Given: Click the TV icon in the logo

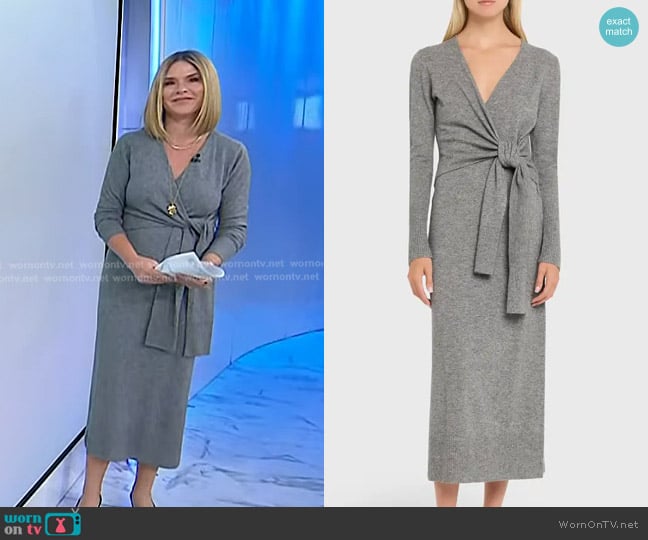Looking at the screenshot, I should click(x=64, y=523).
